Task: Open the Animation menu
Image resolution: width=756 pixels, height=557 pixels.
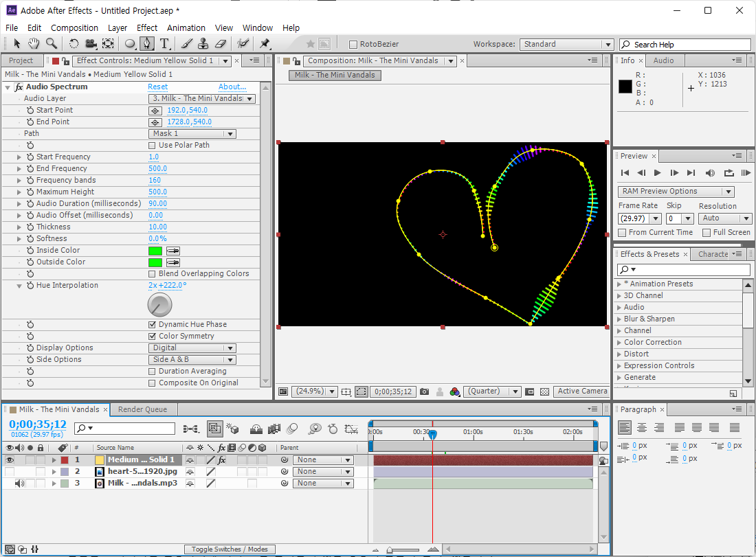Action: click(186, 28)
